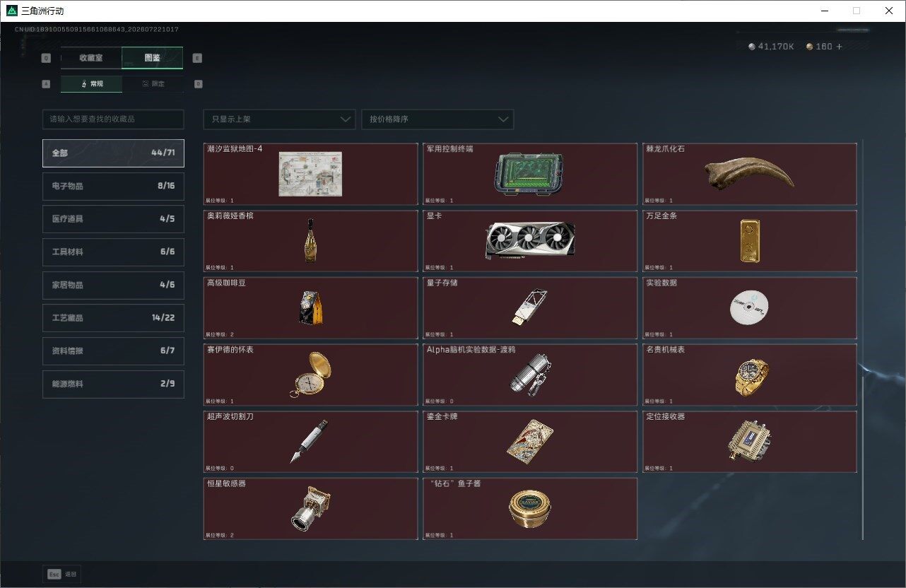Filter by 工艺藏品 category

113,318
